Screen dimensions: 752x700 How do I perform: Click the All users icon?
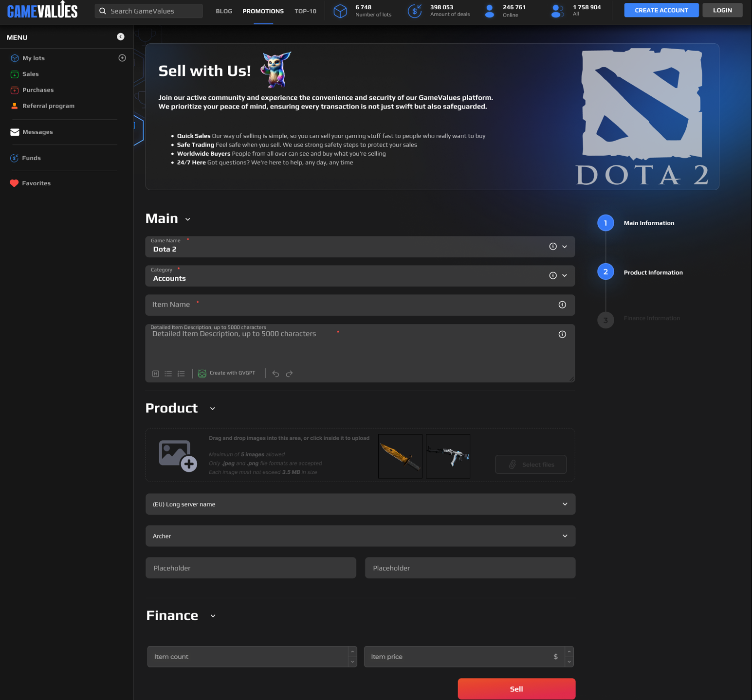click(x=557, y=11)
